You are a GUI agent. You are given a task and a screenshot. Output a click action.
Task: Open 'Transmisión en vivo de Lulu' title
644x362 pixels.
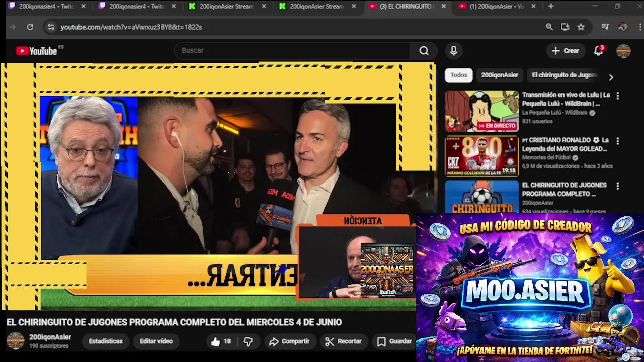pyautogui.click(x=566, y=99)
